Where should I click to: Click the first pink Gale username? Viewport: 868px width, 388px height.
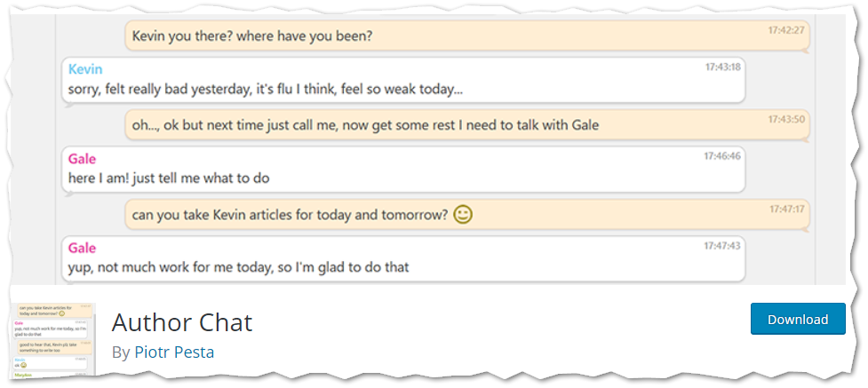(82, 159)
